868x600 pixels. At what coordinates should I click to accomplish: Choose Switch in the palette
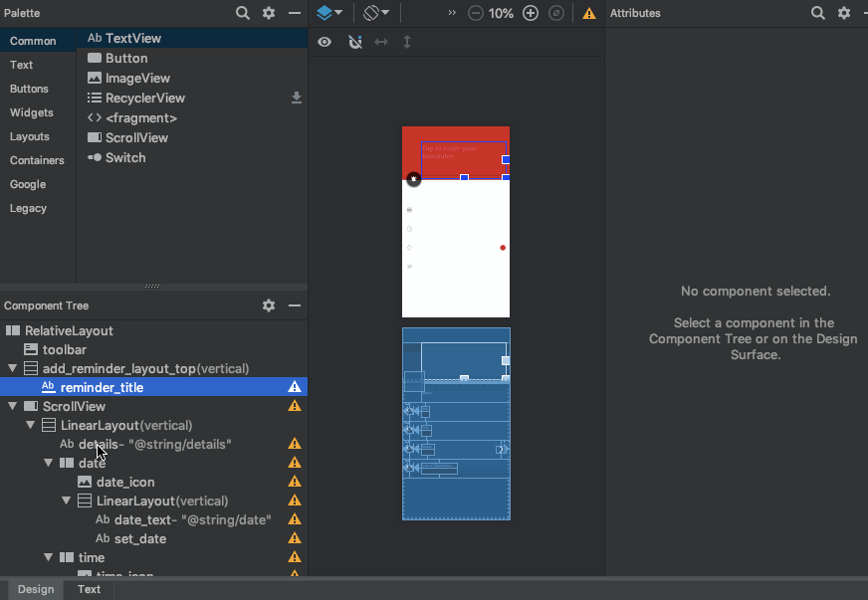[192, 158]
